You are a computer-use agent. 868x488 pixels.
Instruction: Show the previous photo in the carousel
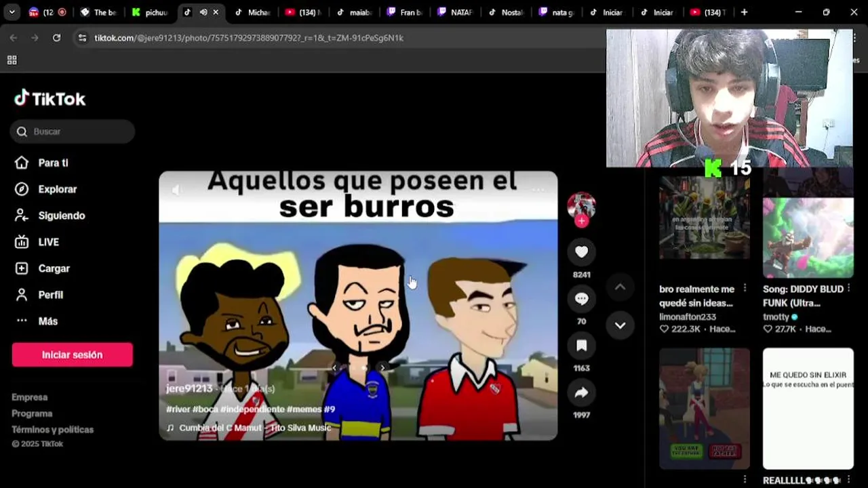point(334,368)
